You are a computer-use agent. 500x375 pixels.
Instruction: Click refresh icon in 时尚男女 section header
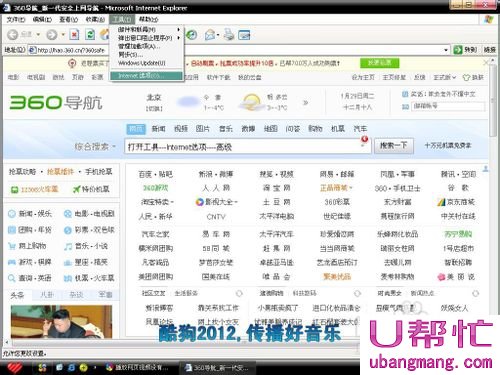476,293
